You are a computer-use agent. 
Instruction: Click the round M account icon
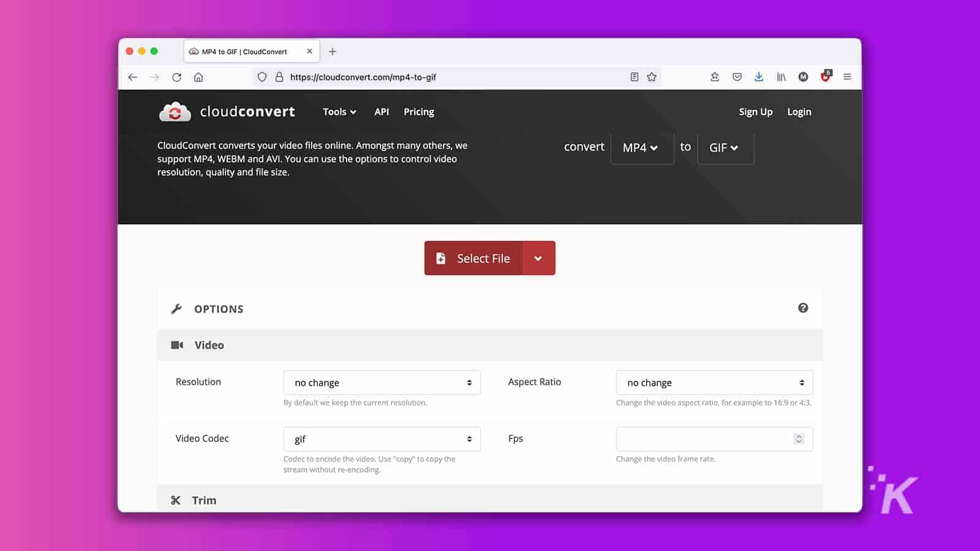pyautogui.click(x=803, y=77)
